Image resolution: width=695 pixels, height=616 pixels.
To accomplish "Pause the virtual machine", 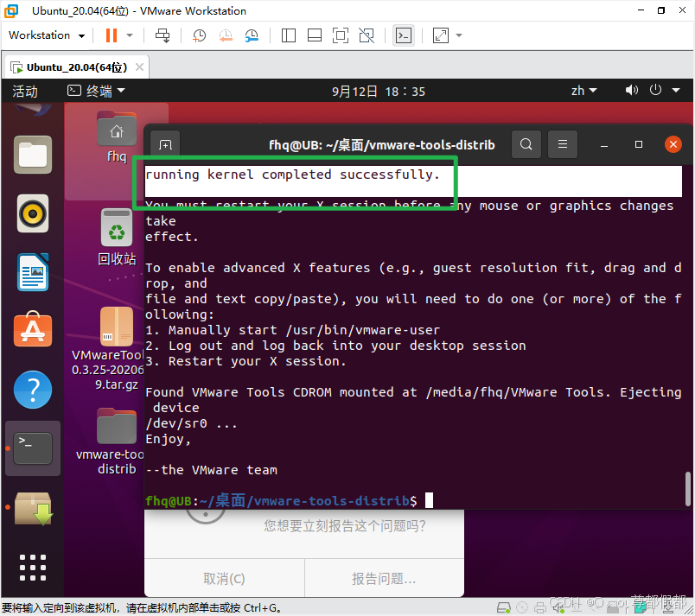I will tap(112, 35).
